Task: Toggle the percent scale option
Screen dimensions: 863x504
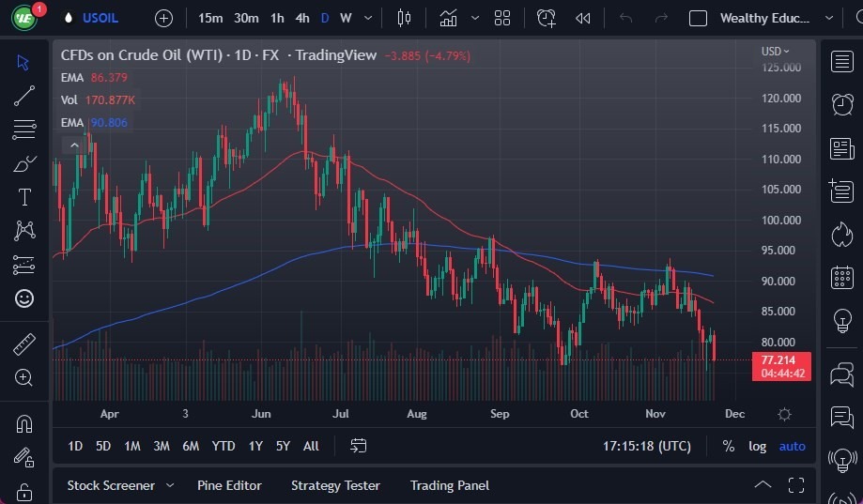Action: pyautogui.click(x=729, y=446)
